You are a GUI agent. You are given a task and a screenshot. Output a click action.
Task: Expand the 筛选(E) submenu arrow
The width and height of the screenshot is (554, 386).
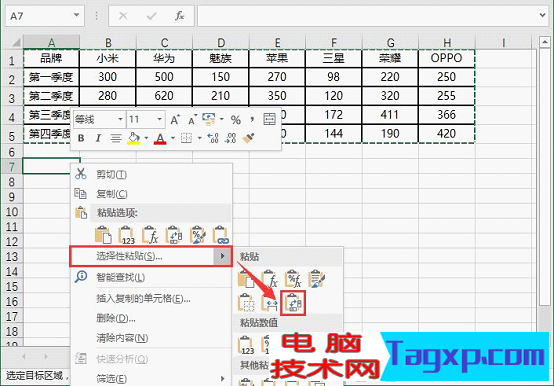pos(223,378)
